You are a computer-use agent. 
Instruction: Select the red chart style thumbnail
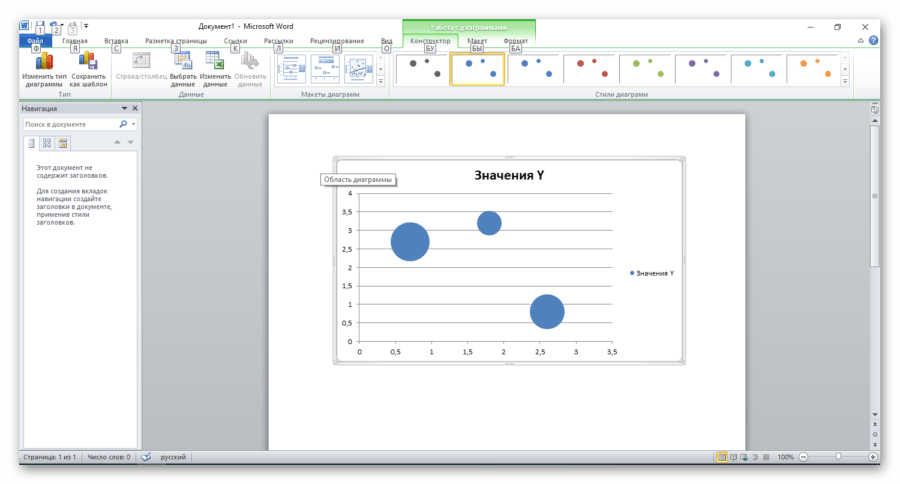(588, 68)
